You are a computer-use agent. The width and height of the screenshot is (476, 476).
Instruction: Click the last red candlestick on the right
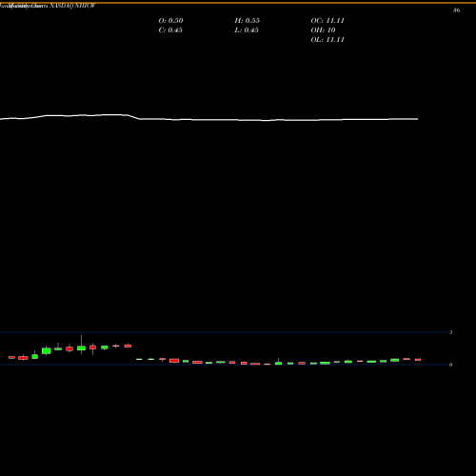(418, 360)
